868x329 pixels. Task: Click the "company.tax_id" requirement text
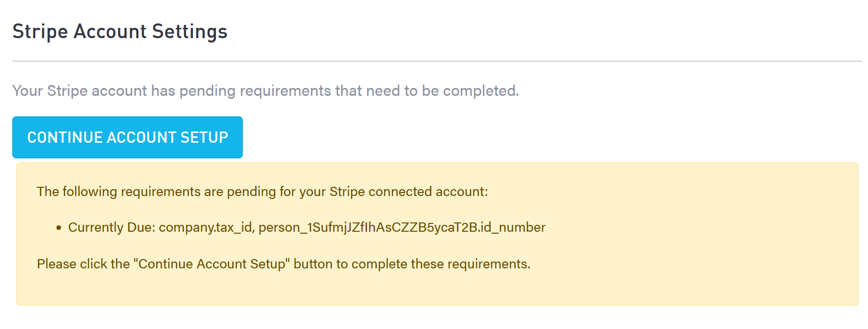(x=205, y=227)
